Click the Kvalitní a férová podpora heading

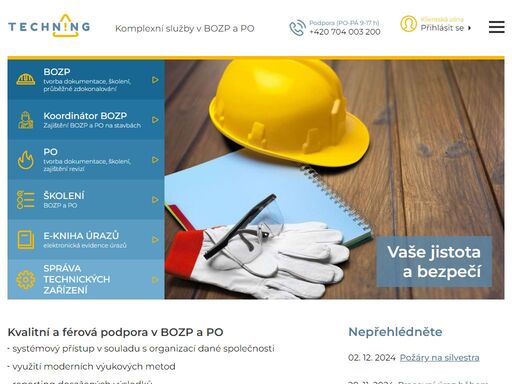coord(115,332)
